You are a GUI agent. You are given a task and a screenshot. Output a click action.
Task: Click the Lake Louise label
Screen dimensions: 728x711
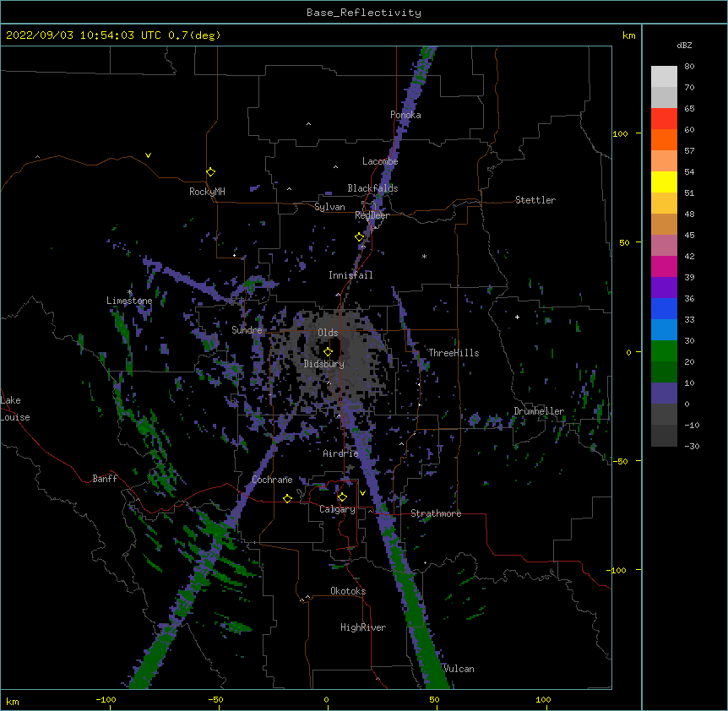pyautogui.click(x=14, y=409)
